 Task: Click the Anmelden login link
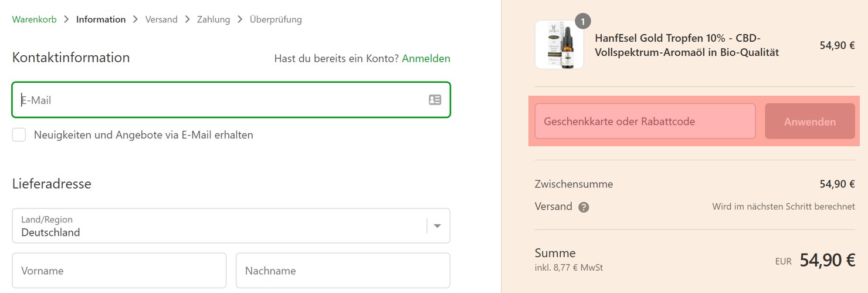426,59
